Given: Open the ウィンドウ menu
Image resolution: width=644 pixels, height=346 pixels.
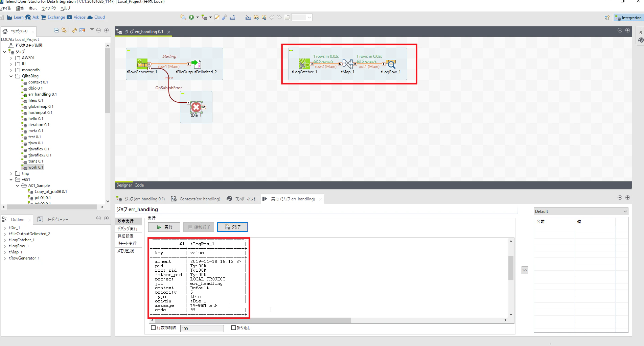Looking at the screenshot, I should click(48, 8).
